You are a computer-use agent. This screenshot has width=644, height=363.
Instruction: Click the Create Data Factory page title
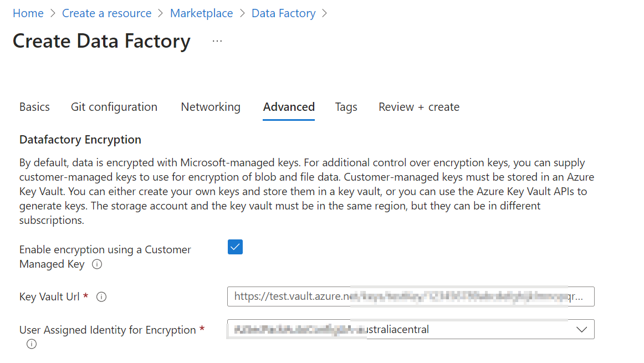(101, 40)
